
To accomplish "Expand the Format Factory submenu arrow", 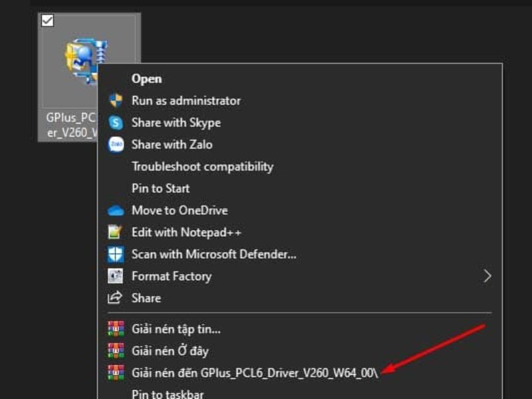I will tap(487, 276).
